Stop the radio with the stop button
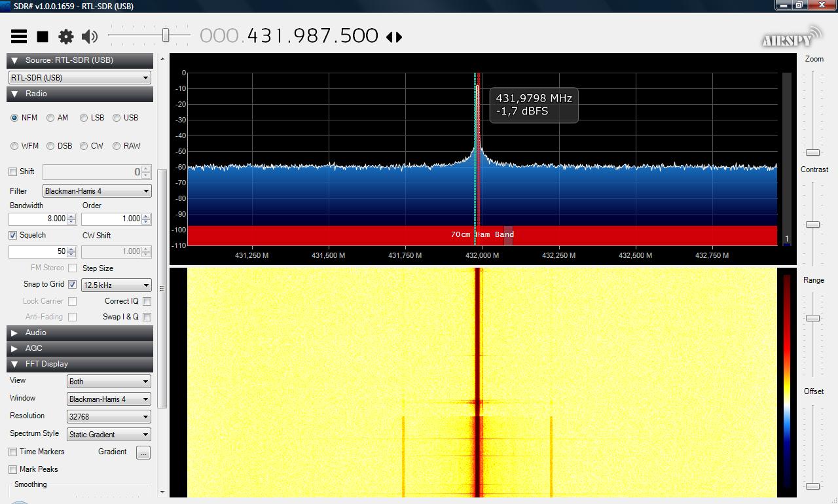The width and height of the screenshot is (838, 504). click(x=43, y=37)
